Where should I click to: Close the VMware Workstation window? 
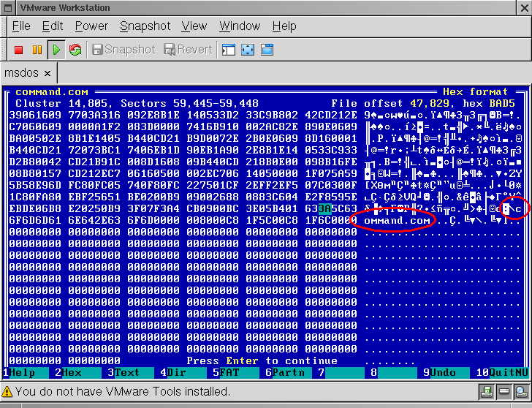point(524,8)
